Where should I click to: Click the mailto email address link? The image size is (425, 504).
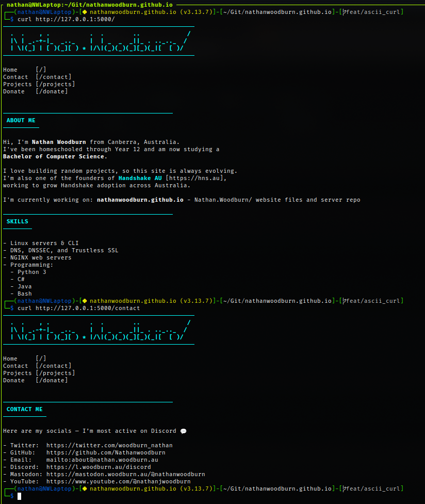[x=102, y=460]
